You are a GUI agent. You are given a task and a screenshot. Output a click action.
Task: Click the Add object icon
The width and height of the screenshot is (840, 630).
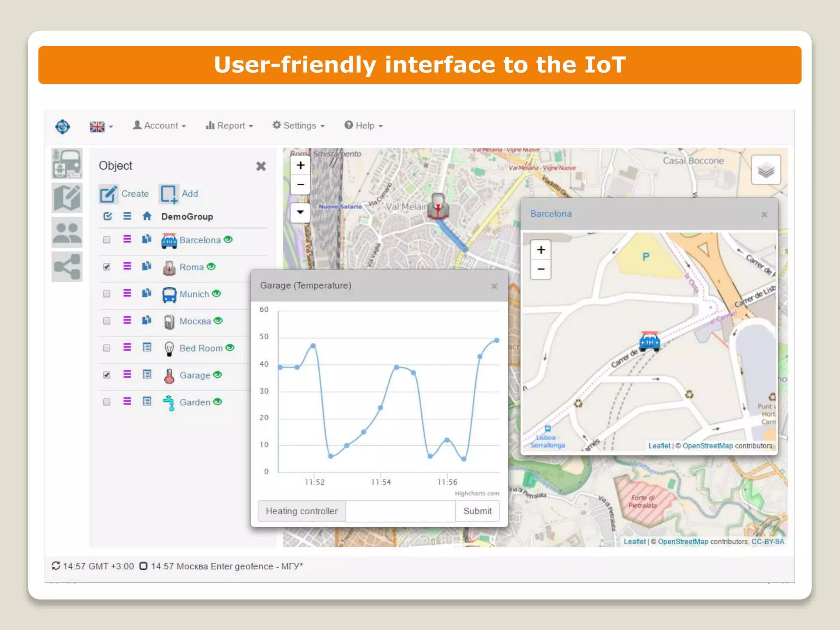coord(169,194)
